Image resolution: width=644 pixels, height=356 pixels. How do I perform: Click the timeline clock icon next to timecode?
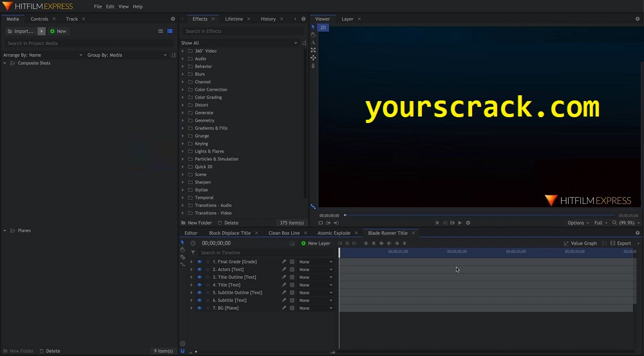(193, 243)
